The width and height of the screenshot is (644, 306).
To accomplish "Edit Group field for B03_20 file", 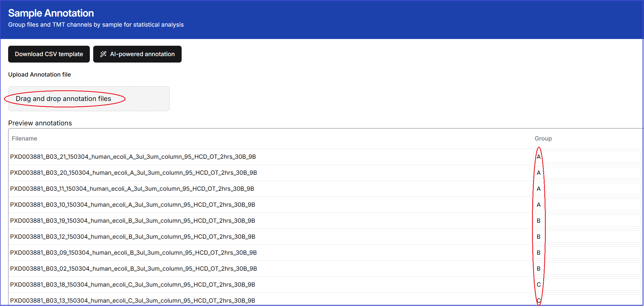I will coord(587,173).
